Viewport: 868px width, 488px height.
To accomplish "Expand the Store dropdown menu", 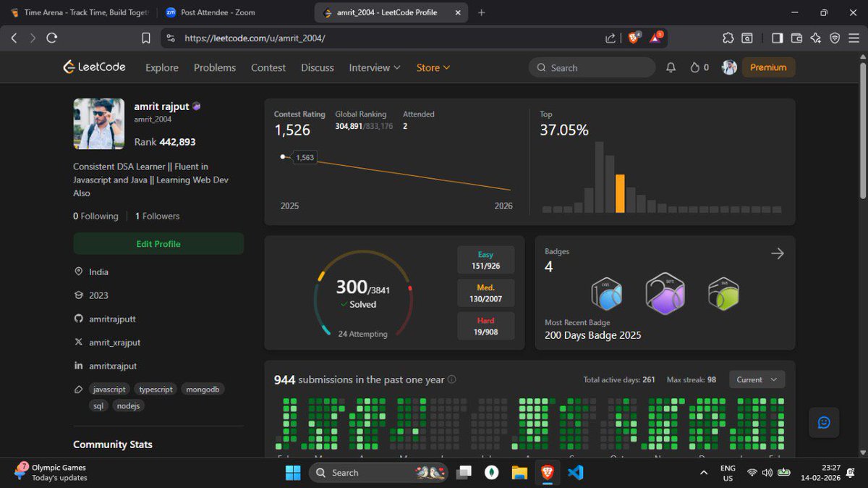I will 433,67.
